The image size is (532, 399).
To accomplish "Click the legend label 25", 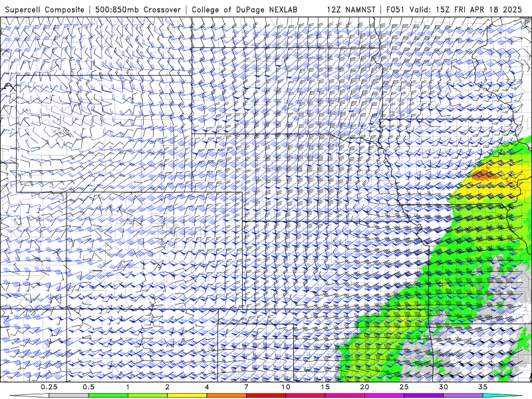I will click(x=404, y=387).
